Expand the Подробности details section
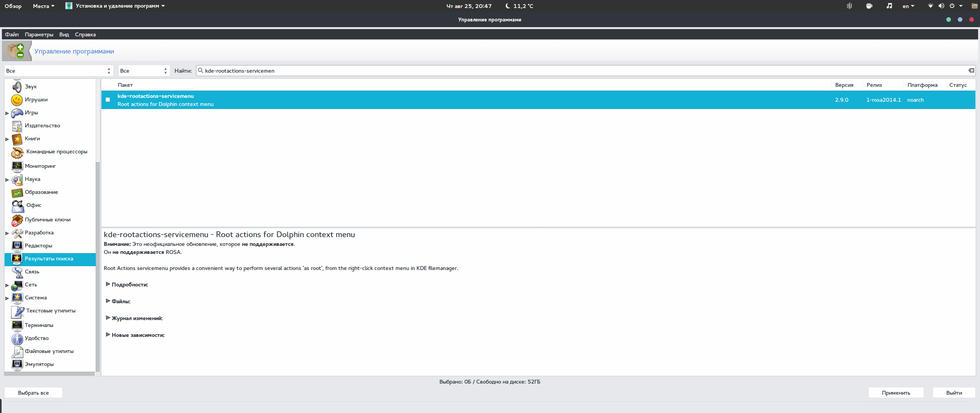This screenshot has height=413, width=980. tap(108, 284)
